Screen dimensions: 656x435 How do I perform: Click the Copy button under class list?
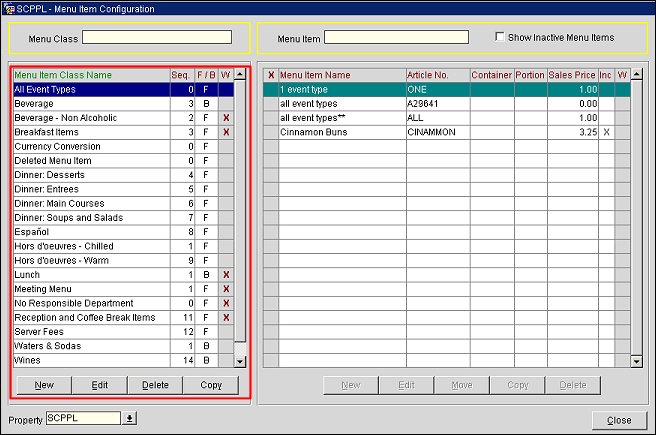click(211, 385)
